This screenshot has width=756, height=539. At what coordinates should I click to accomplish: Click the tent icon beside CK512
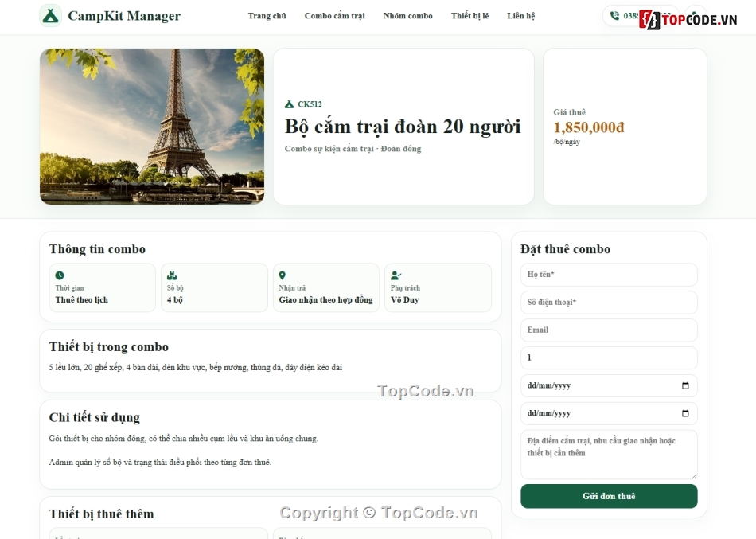[x=290, y=104]
